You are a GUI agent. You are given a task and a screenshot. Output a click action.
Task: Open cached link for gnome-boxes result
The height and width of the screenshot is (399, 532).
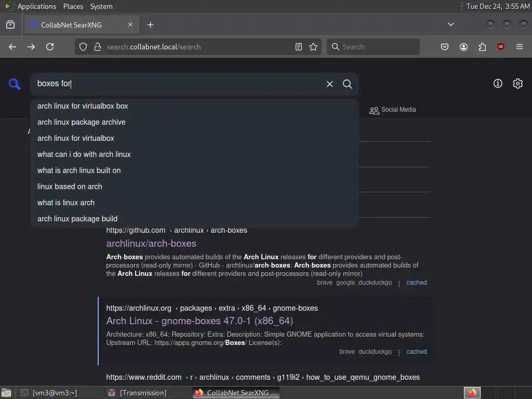click(417, 352)
